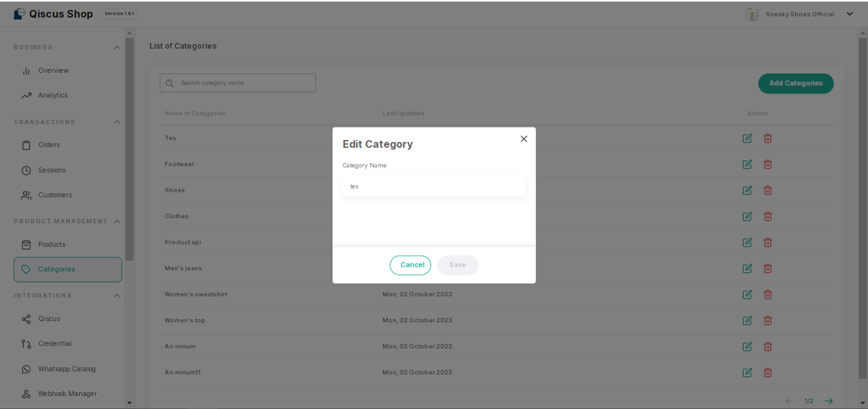This screenshot has width=868, height=409.
Task: Click the delete trash icon for Shoes
Action: coord(768,190)
